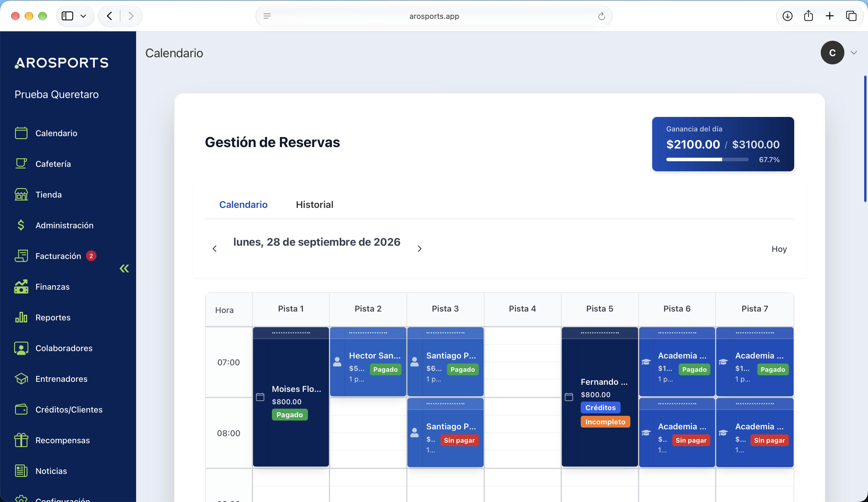Viewport: 868px width, 502px height.
Task: Click the Safari downloads icon
Action: click(787, 16)
